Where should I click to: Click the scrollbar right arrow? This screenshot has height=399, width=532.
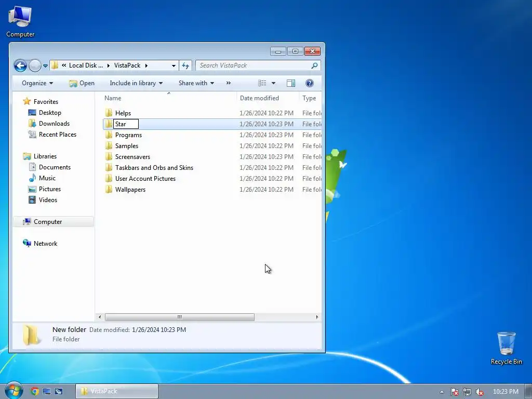point(317,317)
